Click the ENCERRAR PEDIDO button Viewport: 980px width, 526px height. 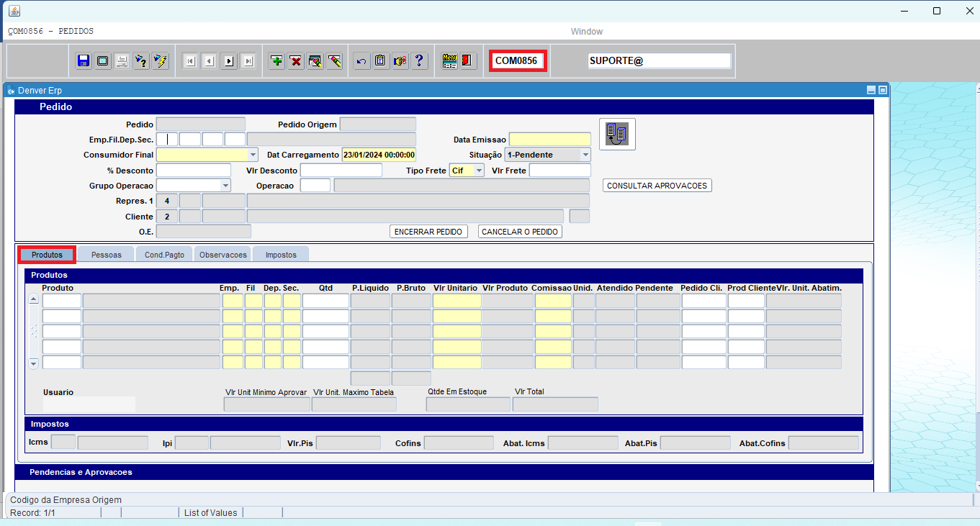point(429,232)
